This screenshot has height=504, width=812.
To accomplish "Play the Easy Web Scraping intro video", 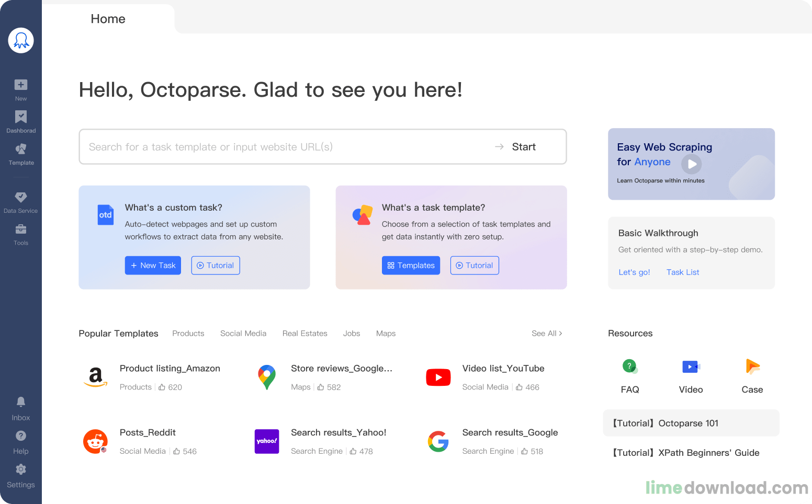I will point(692,164).
